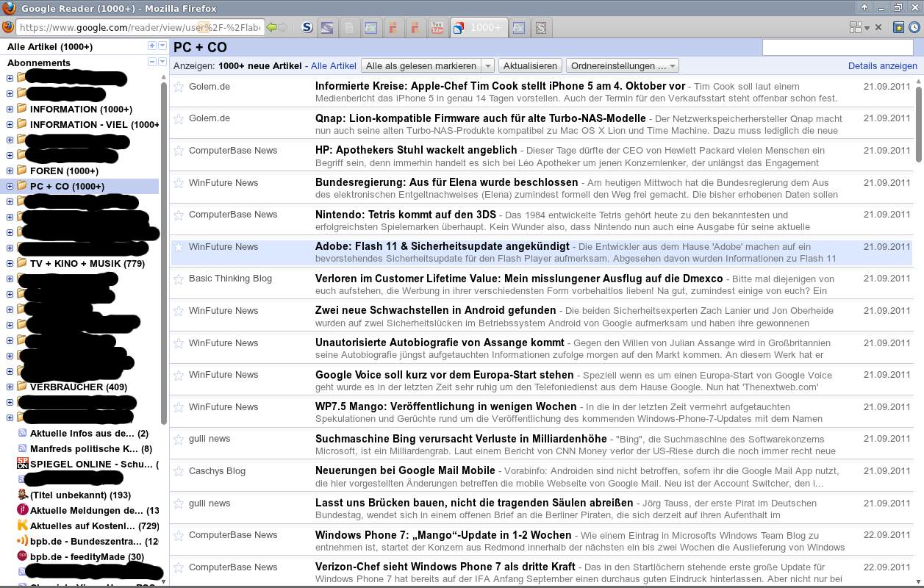The width and height of the screenshot is (924, 588).
Task: Mark all as read with Alle als gelesen markieren
Action: 423,66
